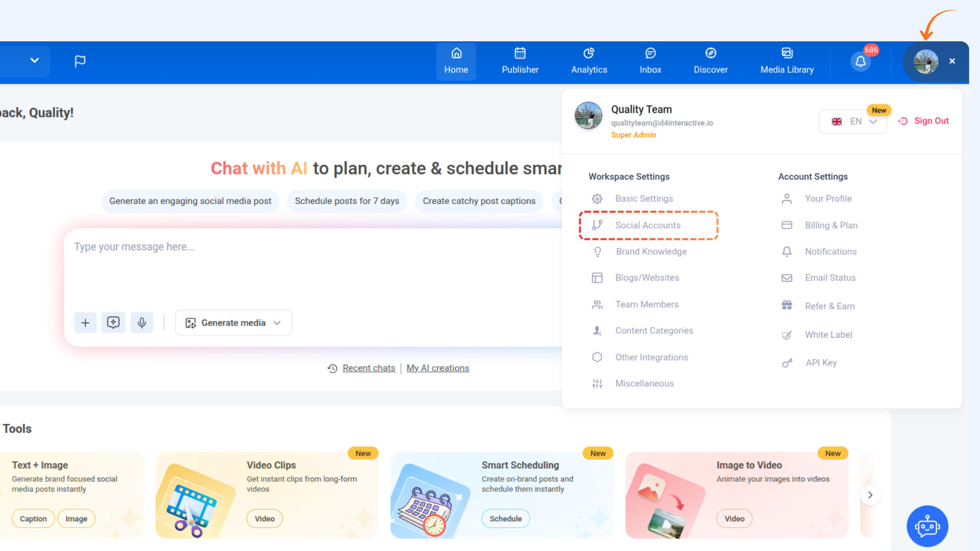Click the Schedule button on Smart Scheduling
The image size is (980, 551).
click(505, 519)
